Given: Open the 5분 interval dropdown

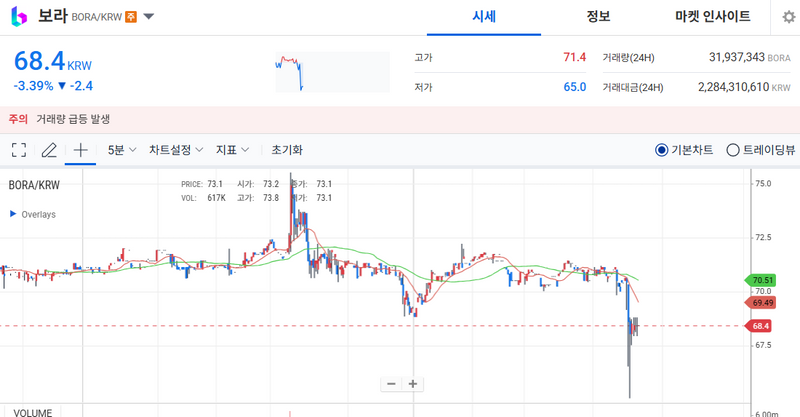Looking at the screenshot, I should (122, 150).
